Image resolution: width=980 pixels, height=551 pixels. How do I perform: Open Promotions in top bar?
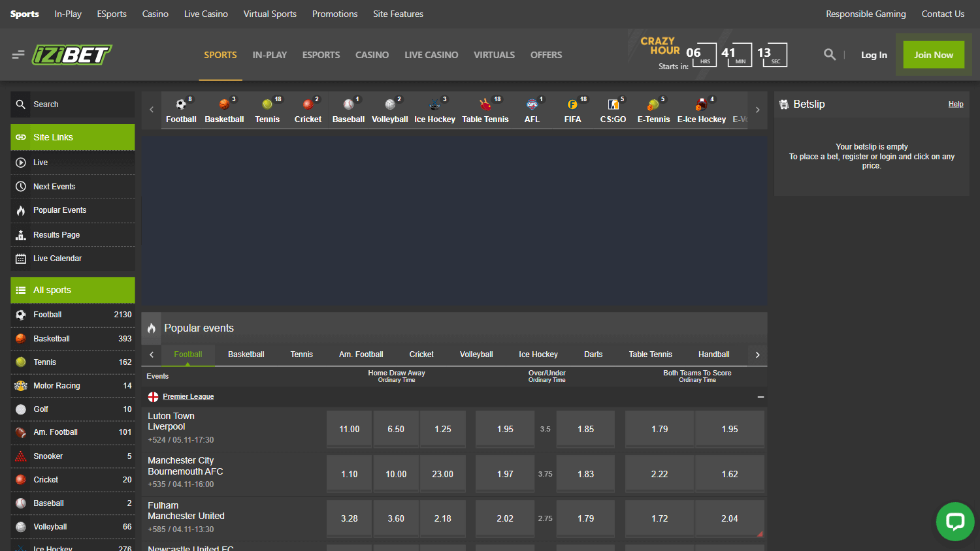tap(335, 14)
